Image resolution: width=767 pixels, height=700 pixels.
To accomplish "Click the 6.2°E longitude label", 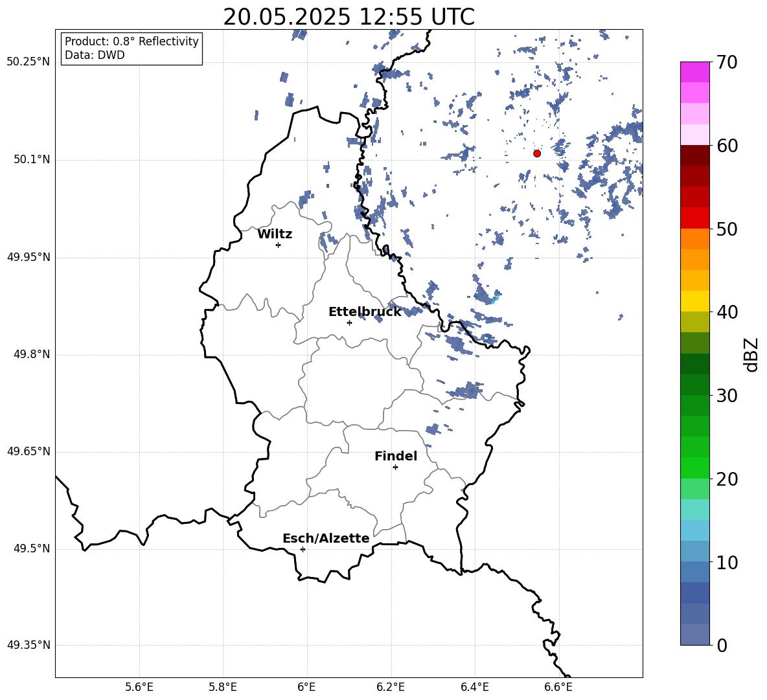I will pyautogui.click(x=391, y=687).
